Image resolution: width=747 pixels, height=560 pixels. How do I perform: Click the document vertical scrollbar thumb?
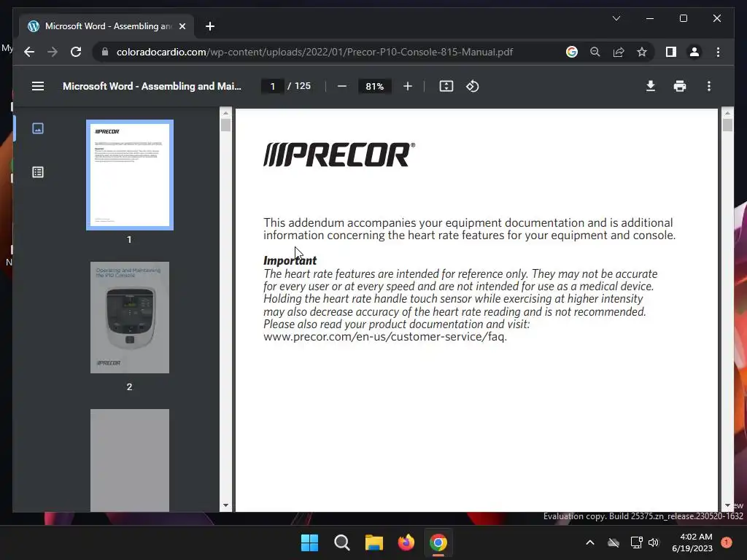pos(727,125)
